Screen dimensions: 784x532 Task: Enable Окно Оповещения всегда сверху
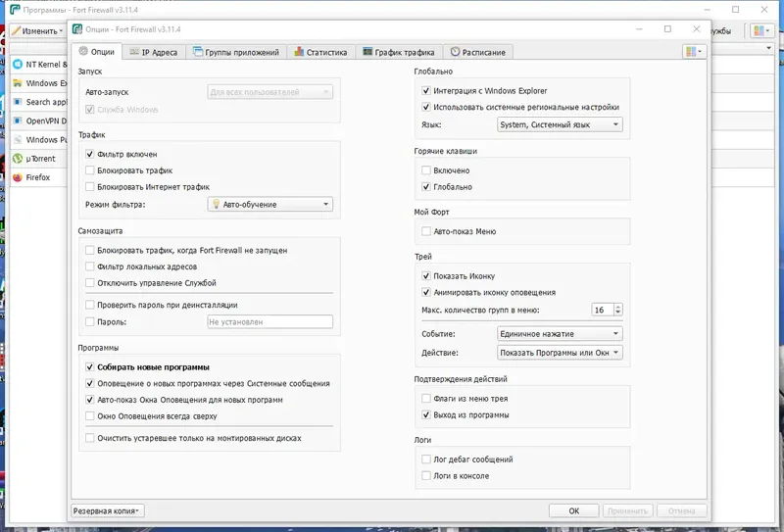90,416
